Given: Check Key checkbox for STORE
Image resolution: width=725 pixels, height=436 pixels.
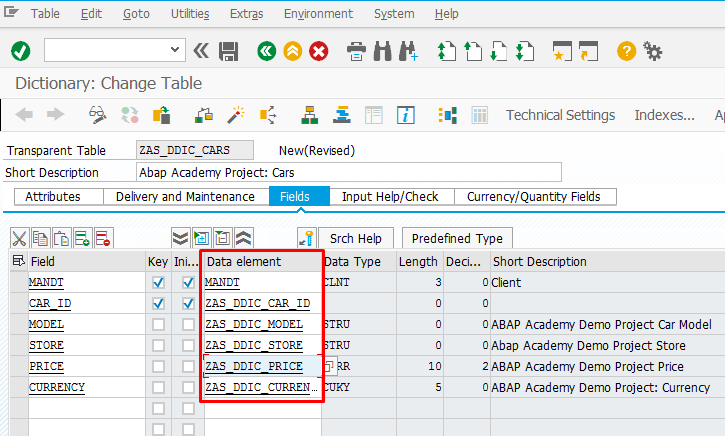Looking at the screenshot, I should click(158, 345).
